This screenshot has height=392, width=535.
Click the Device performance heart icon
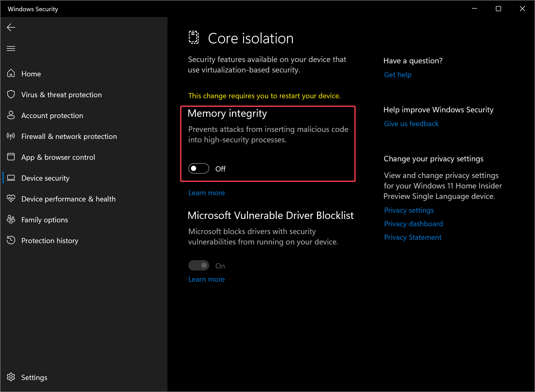[11, 198]
